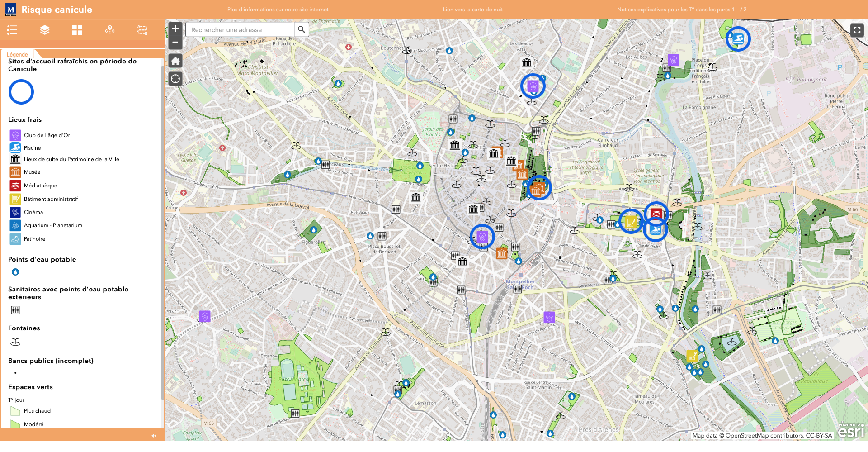Collapse the side panel with double arrows
The image size is (868, 452).
point(154,436)
